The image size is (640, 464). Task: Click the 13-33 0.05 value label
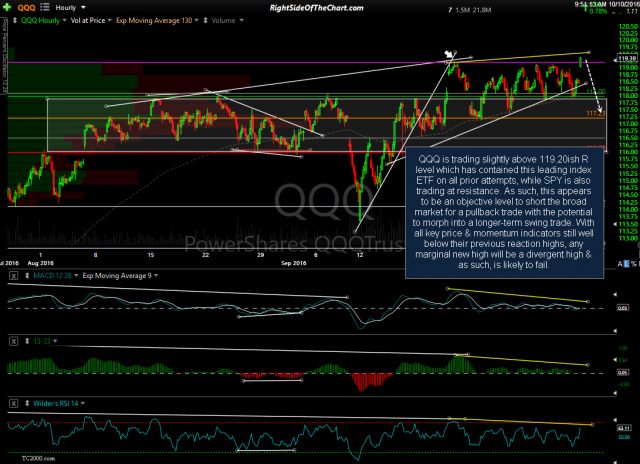click(622, 372)
